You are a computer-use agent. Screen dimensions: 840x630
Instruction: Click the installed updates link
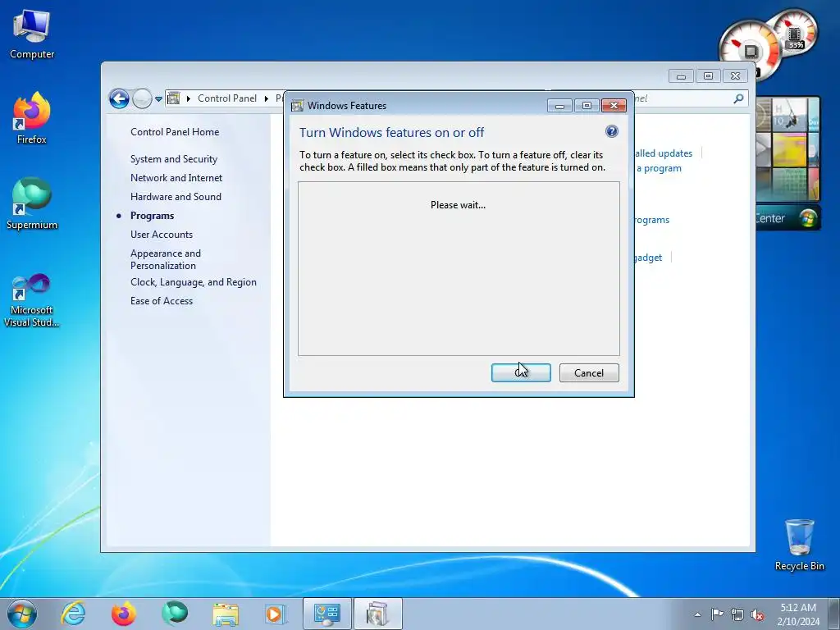pos(663,153)
